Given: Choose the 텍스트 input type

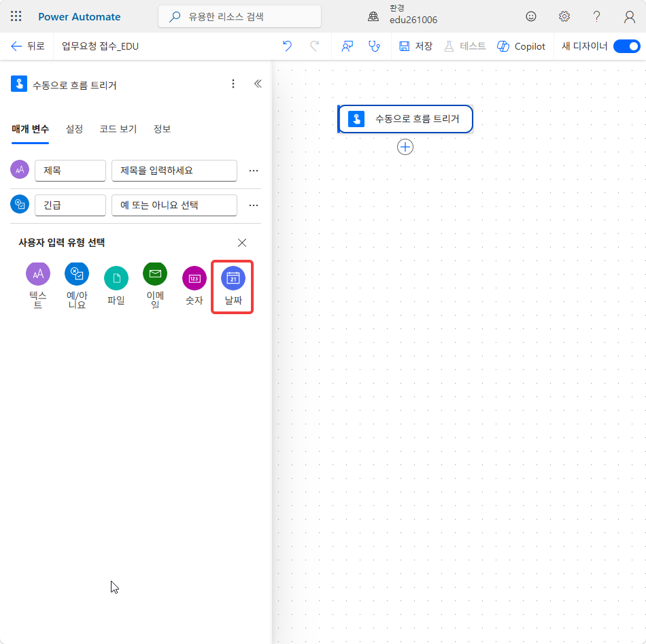Looking at the screenshot, I should [x=38, y=286].
